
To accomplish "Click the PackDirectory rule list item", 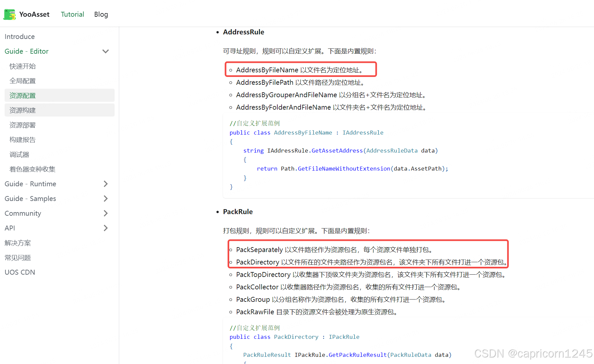I will (x=372, y=262).
